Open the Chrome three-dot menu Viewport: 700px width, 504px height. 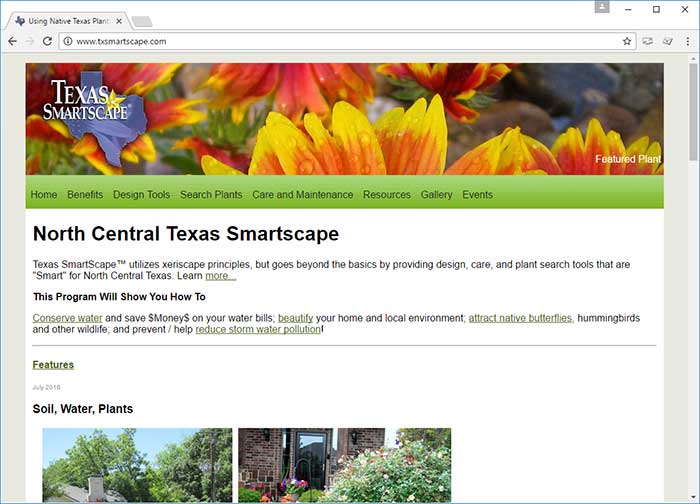coord(688,41)
